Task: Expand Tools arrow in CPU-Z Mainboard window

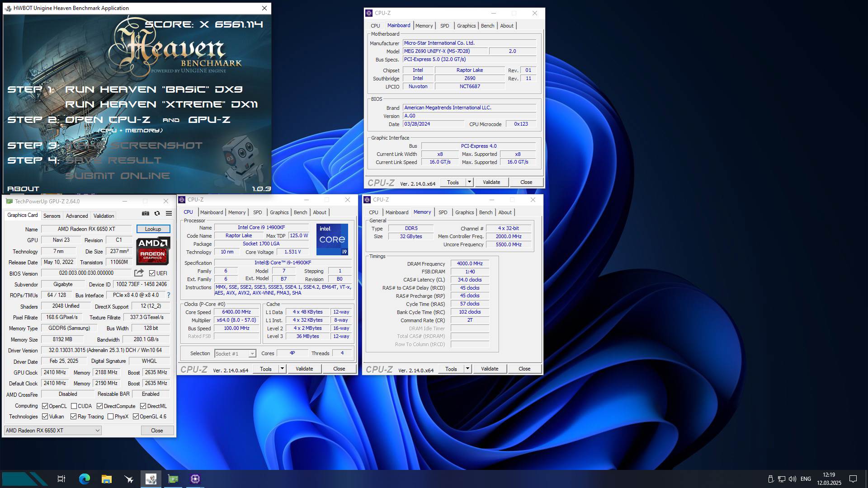Action: click(x=469, y=182)
